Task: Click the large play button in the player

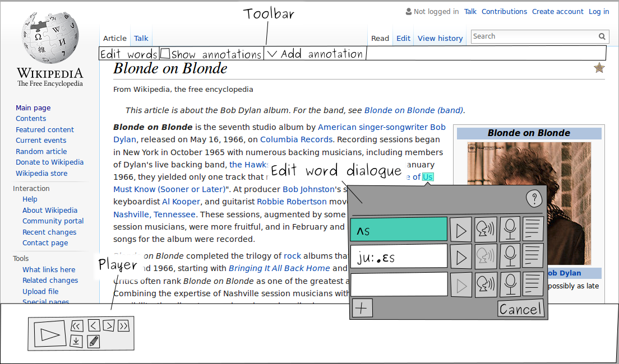Action: click(50, 334)
